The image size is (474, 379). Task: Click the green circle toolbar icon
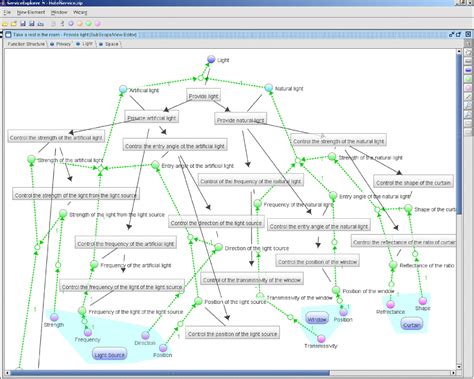pos(88,24)
